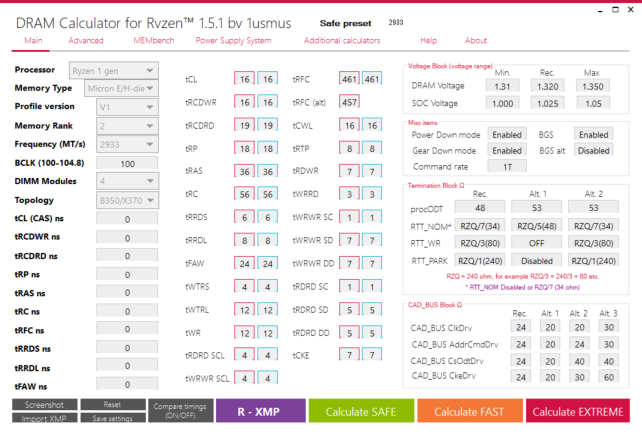Open the MEMbench tab
The image size is (642, 434).
click(x=154, y=41)
